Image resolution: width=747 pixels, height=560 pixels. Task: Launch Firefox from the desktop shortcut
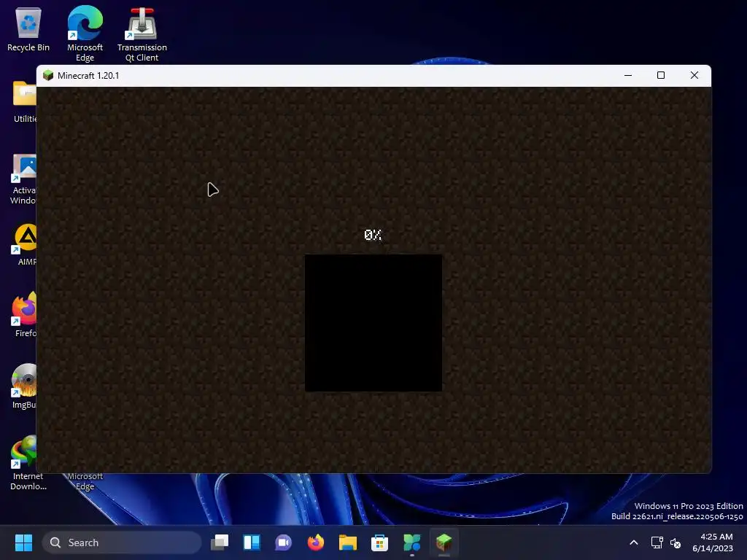(x=24, y=315)
